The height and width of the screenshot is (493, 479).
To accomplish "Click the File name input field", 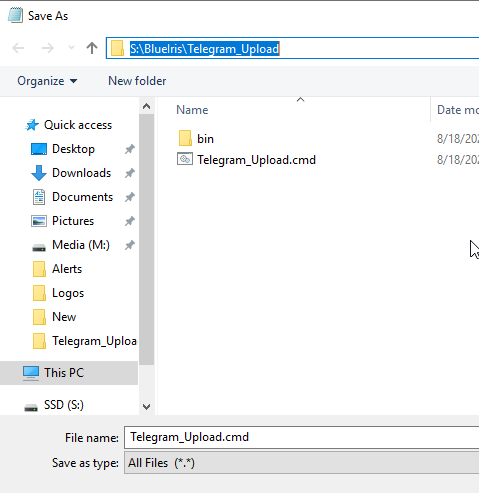I will tap(302, 437).
